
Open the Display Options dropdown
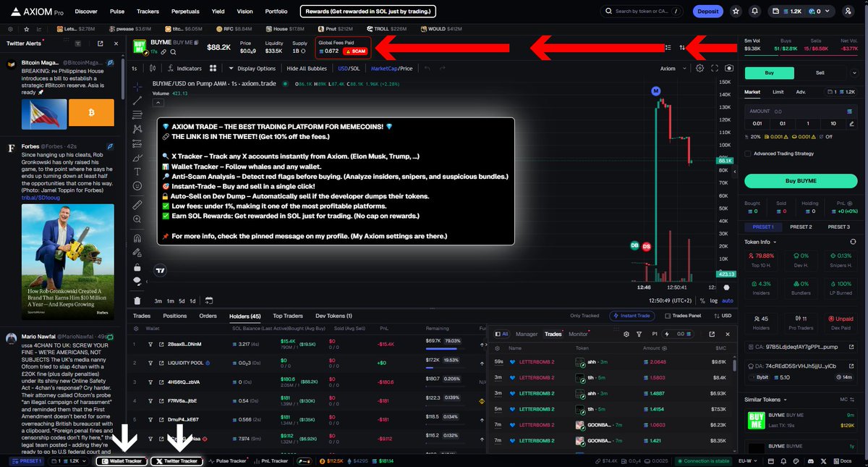(x=252, y=68)
